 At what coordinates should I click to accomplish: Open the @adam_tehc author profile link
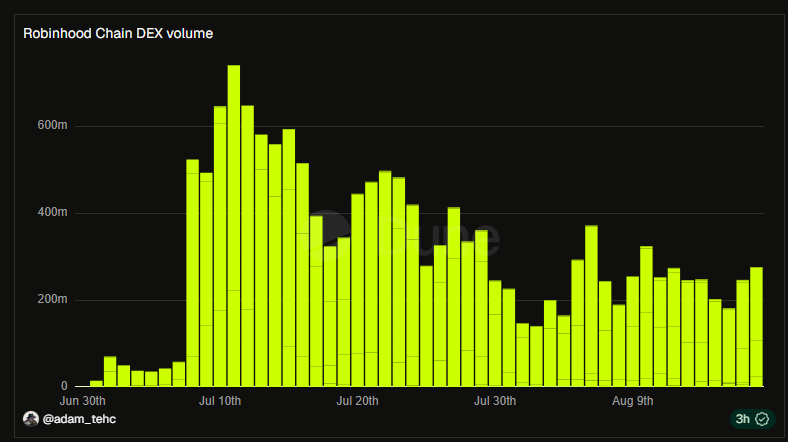[79, 419]
